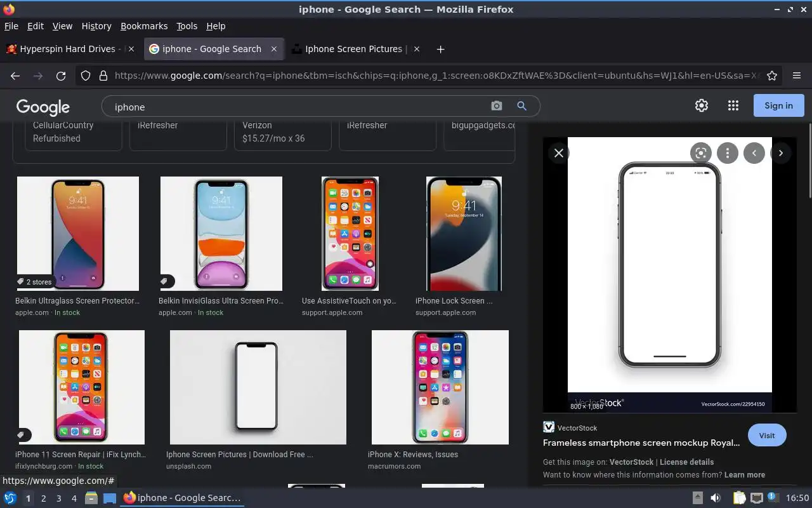Image resolution: width=812 pixels, height=508 pixels.
Task: Run search with the magnifier icon
Action: tap(521, 106)
